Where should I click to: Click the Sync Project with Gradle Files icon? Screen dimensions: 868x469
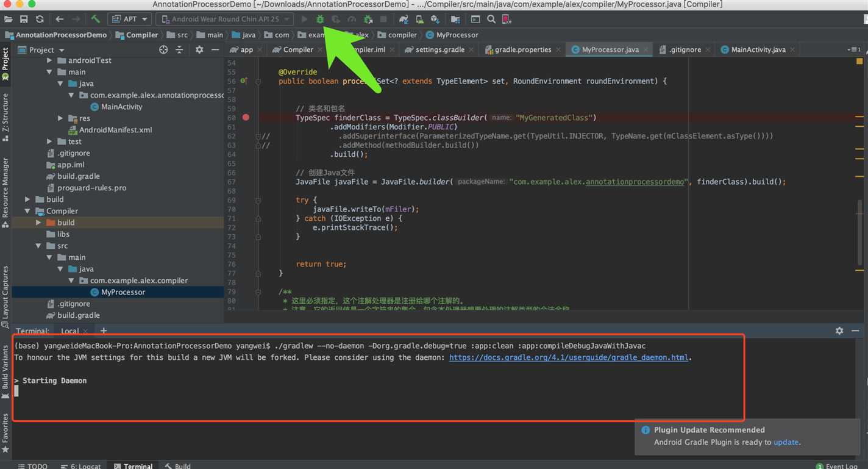click(x=404, y=20)
